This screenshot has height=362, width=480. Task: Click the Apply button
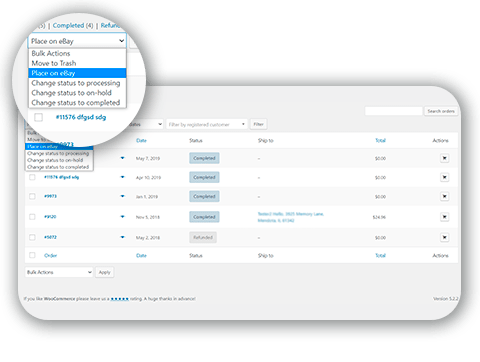pos(104,272)
